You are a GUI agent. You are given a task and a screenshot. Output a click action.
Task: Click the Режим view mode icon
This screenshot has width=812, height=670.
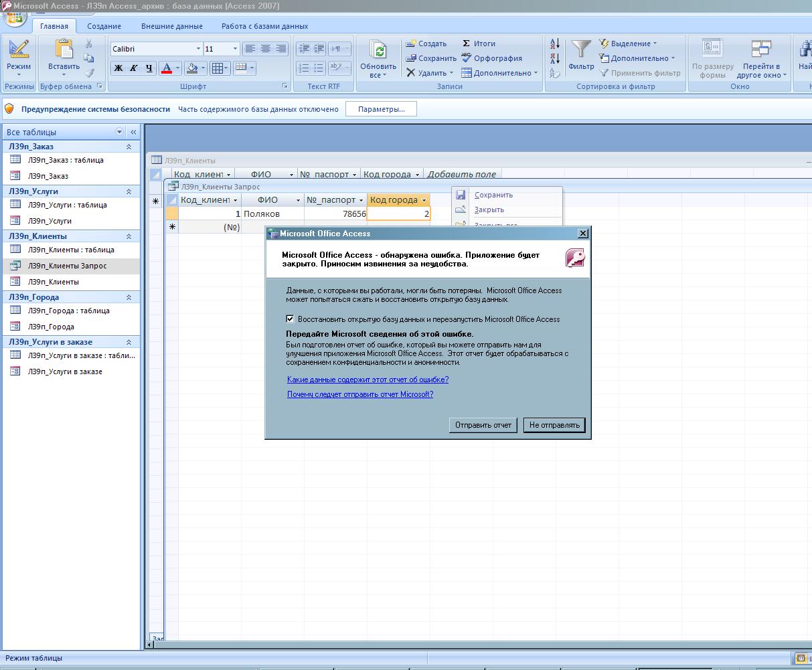(19, 51)
